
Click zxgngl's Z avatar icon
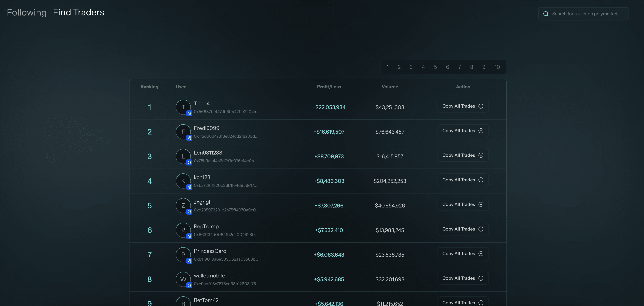coord(183,205)
